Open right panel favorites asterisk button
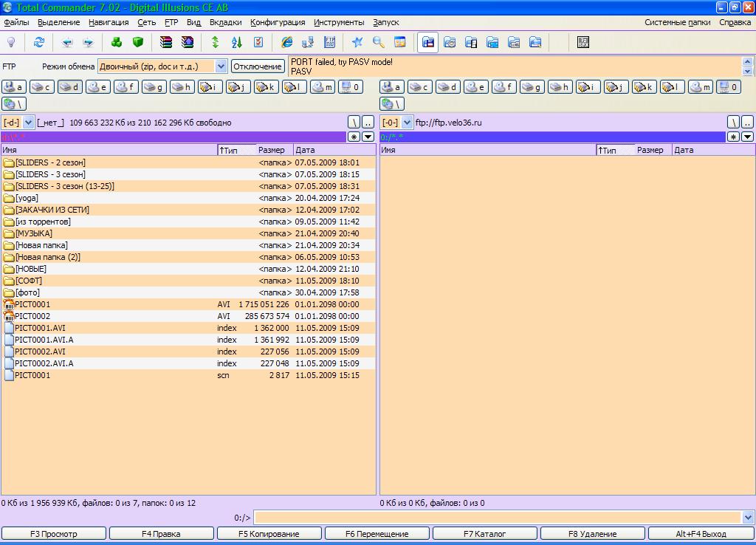Screen dimensions: 756x545 [x=733, y=137]
